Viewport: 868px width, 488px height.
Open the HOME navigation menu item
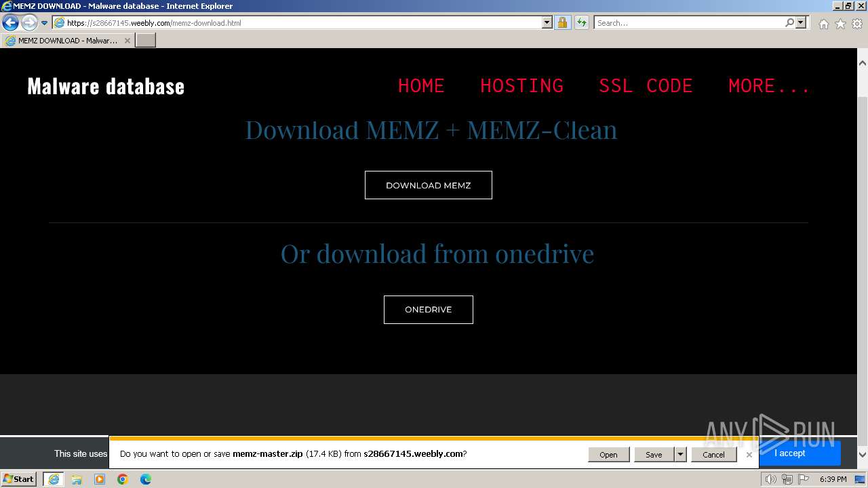point(421,86)
